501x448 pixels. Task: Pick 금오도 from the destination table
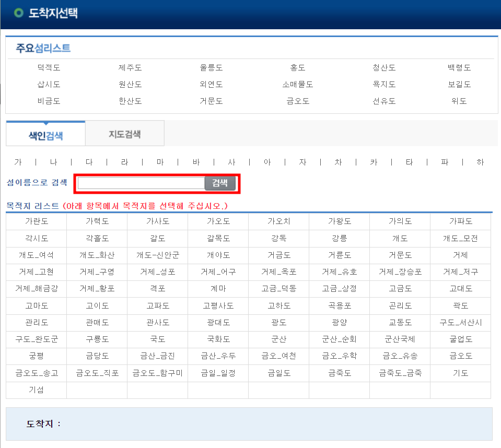460,356
